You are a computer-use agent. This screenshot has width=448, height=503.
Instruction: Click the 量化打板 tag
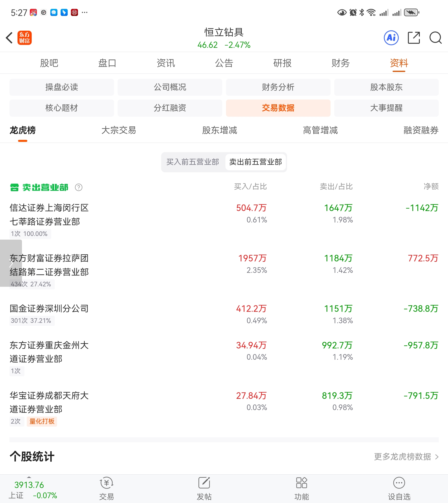(x=42, y=421)
